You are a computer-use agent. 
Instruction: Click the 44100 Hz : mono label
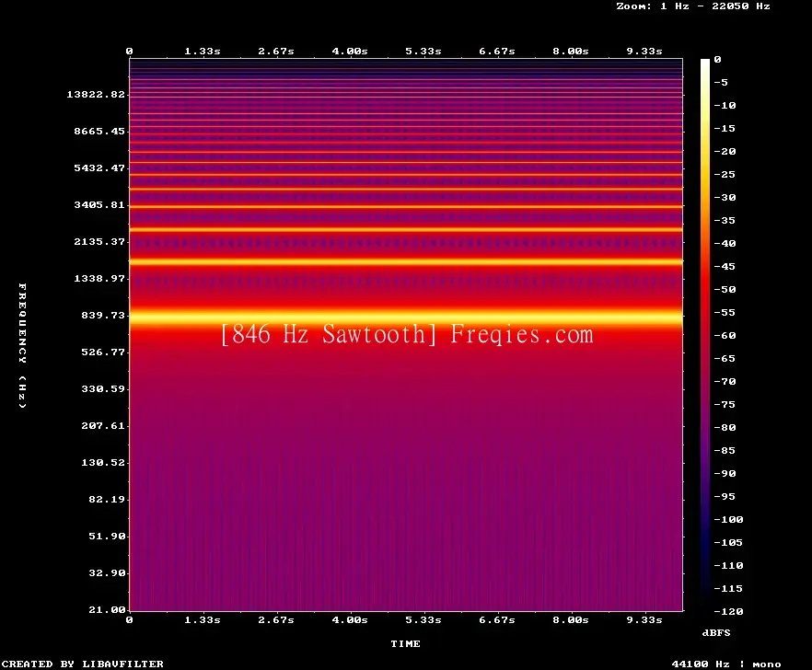[726, 664]
